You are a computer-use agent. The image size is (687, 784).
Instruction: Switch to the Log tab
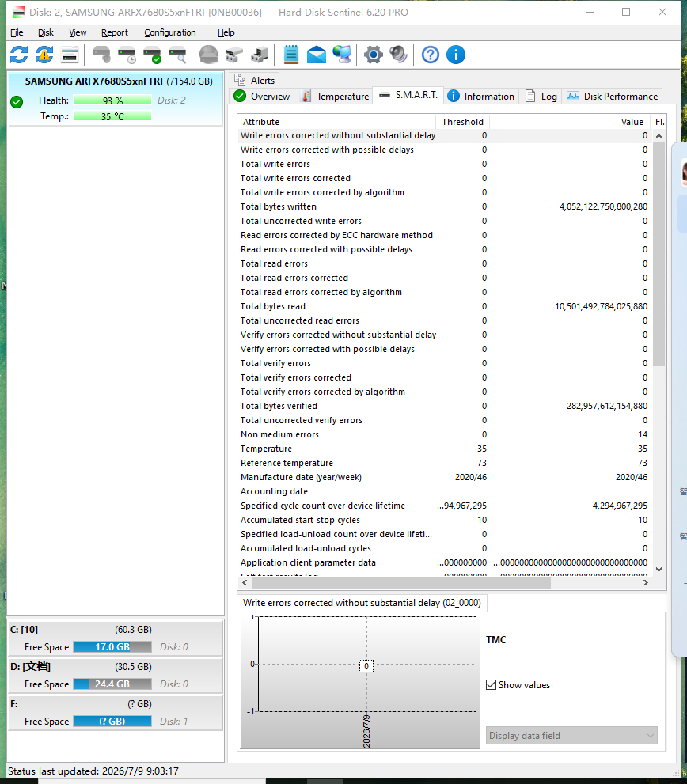coord(541,96)
